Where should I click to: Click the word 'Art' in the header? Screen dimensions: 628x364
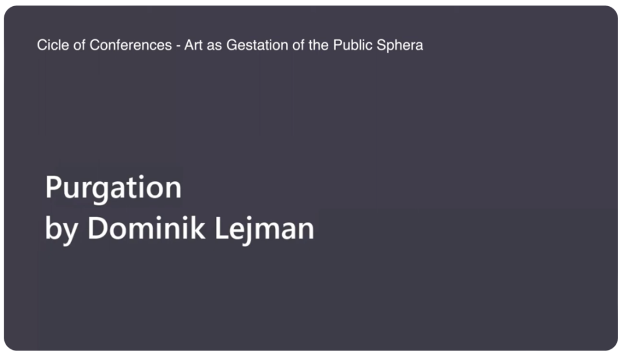[193, 45]
